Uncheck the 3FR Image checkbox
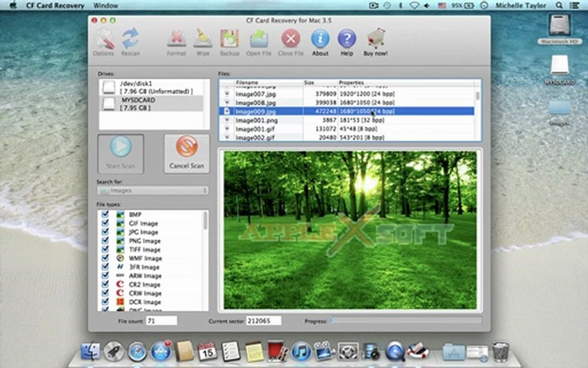588x368 pixels. [105, 267]
